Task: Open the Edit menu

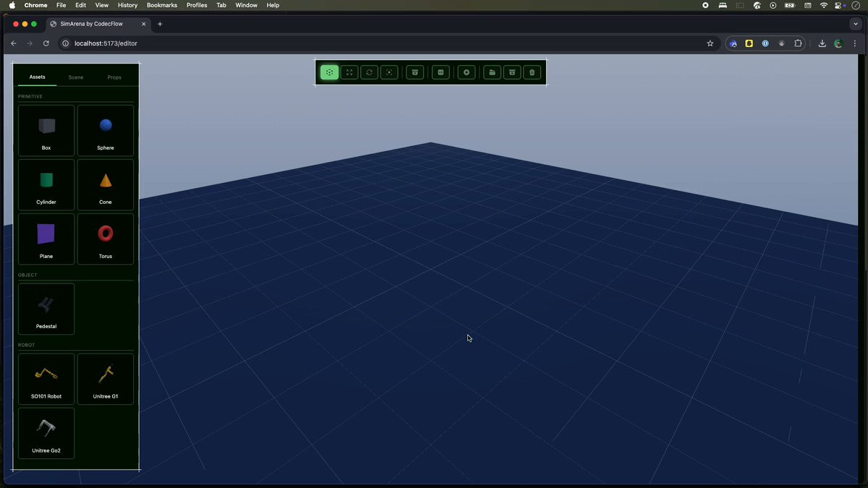Action: point(81,5)
